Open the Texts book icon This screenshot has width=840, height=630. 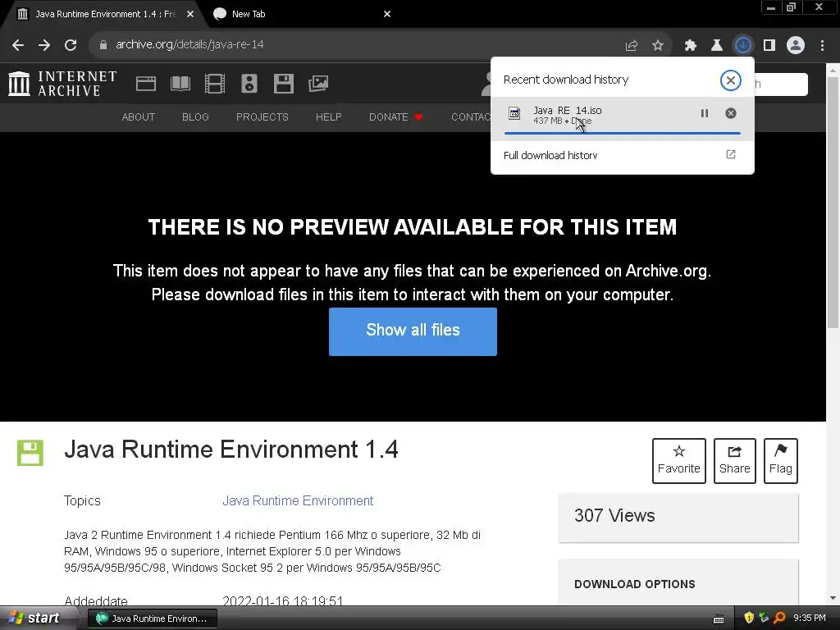(x=180, y=84)
